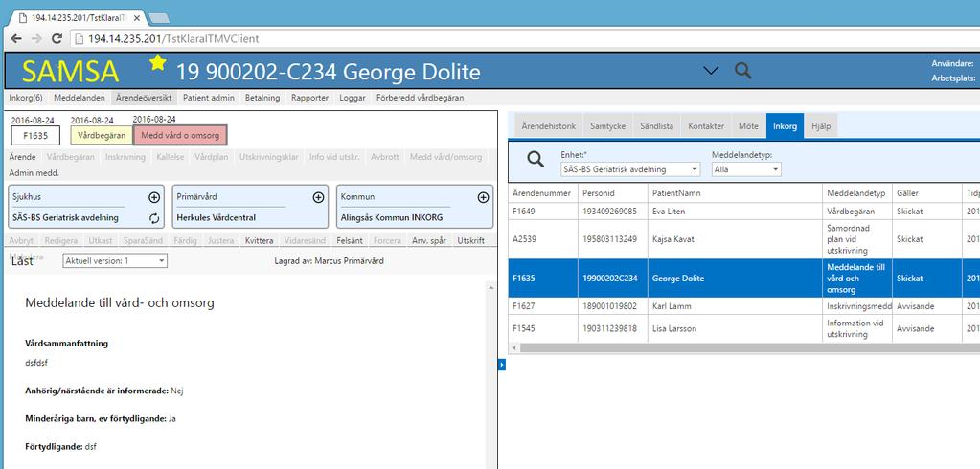The height and width of the screenshot is (469, 980).
Task: Select the Inkorg tab
Action: pos(785,126)
